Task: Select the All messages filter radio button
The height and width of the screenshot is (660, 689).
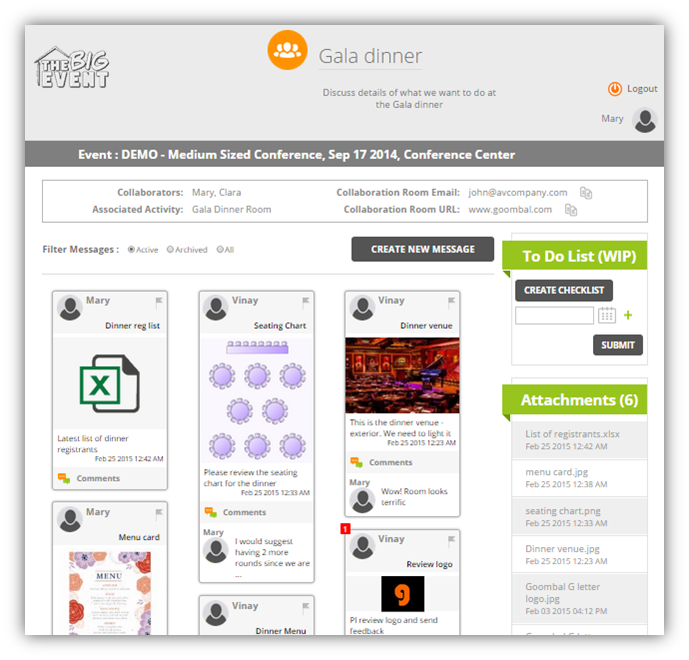Action: point(220,250)
